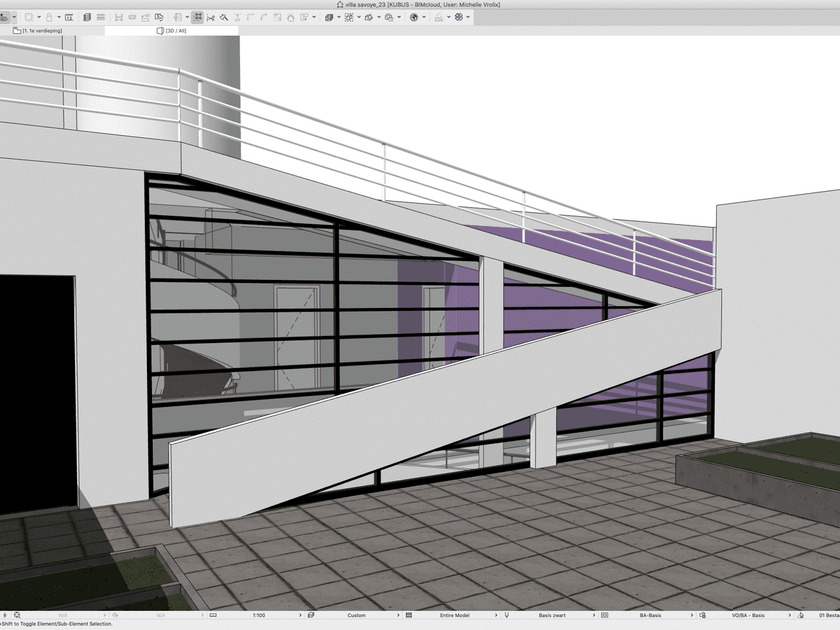Screen dimensions: 840x630
Task: Click the scissors trim tool icon
Action: pos(211,17)
